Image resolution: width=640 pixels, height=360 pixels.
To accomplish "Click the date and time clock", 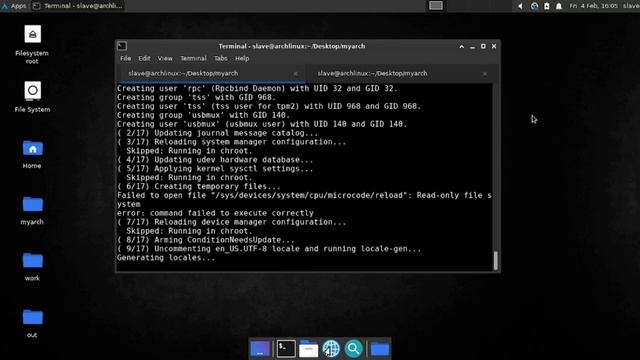I will click(x=593, y=6).
